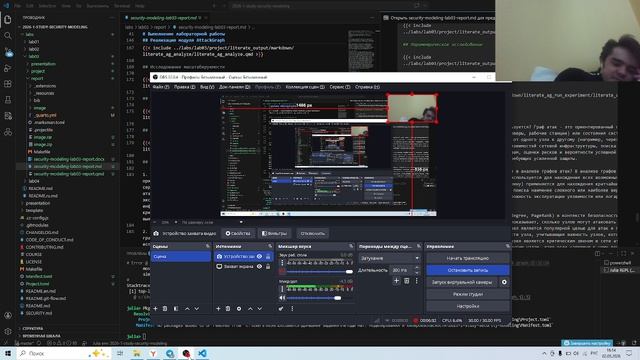Screen dimensions: 640x360
Task: Open Фильтры for selected source
Action: [274, 233]
